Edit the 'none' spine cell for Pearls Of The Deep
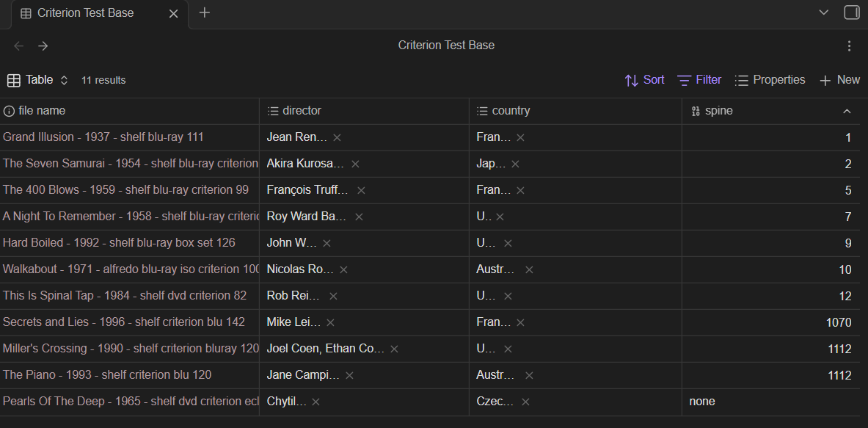This screenshot has height=428, width=868. [x=770, y=402]
